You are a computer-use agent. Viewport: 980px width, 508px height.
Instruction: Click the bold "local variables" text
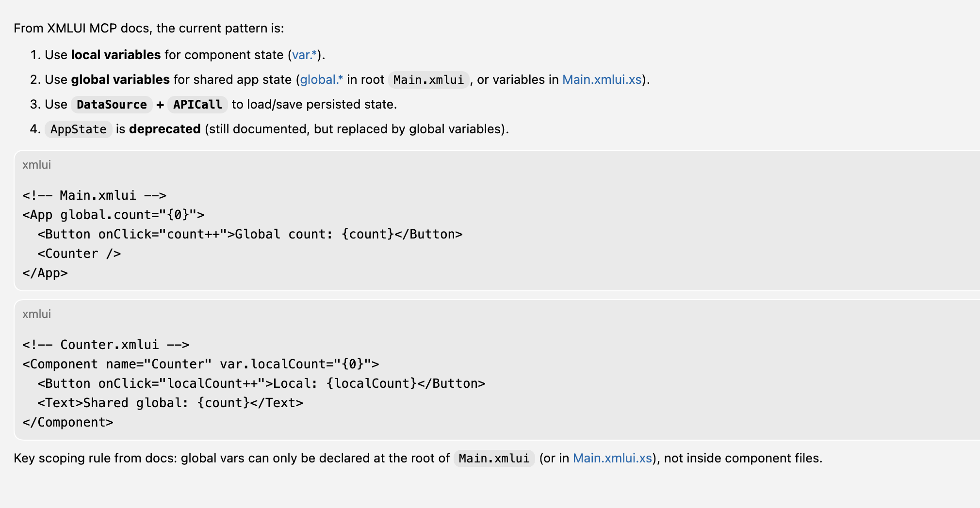115,55
